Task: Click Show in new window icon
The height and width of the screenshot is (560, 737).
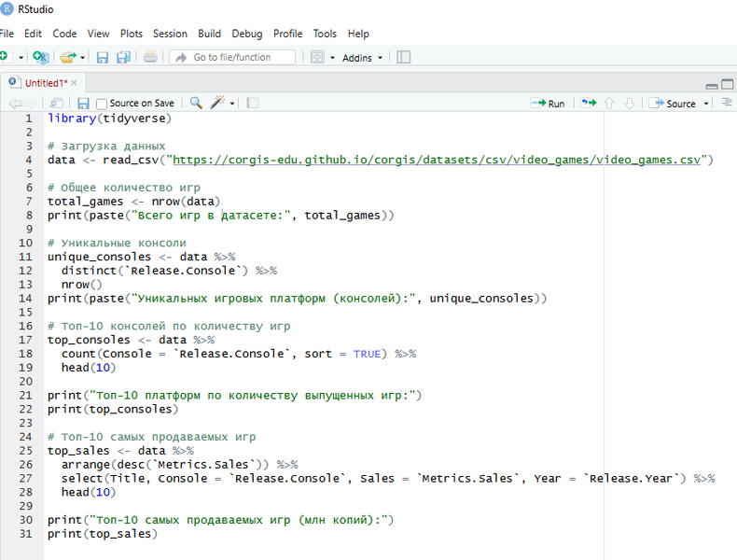Action: click(56, 103)
